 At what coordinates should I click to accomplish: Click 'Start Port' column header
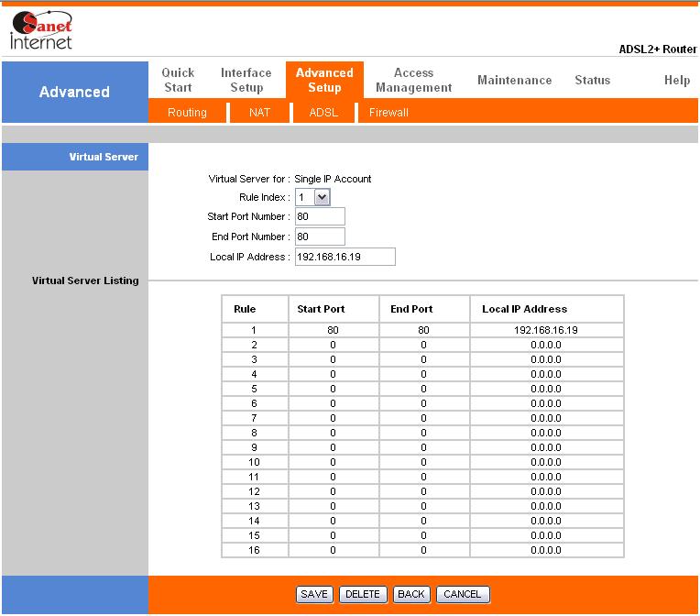click(321, 309)
